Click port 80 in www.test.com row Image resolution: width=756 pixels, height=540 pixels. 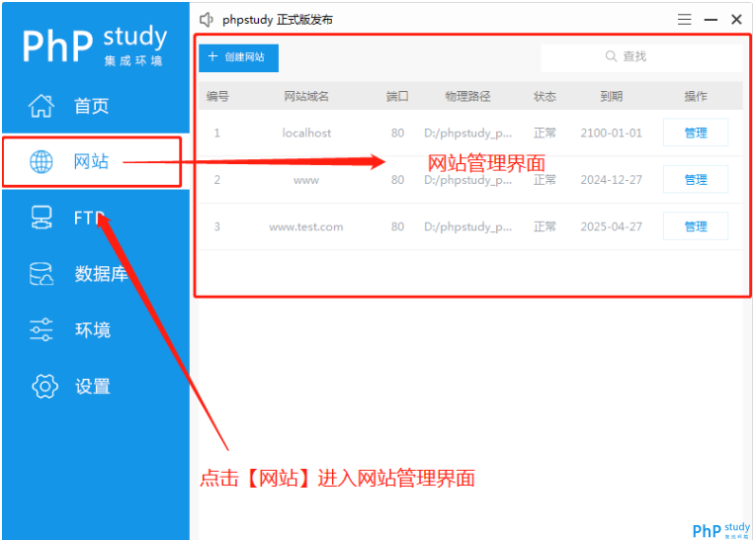(x=398, y=226)
